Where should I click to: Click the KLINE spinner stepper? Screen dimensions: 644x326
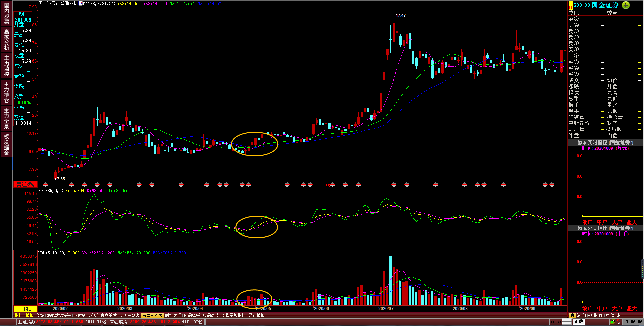tap(567, 322)
